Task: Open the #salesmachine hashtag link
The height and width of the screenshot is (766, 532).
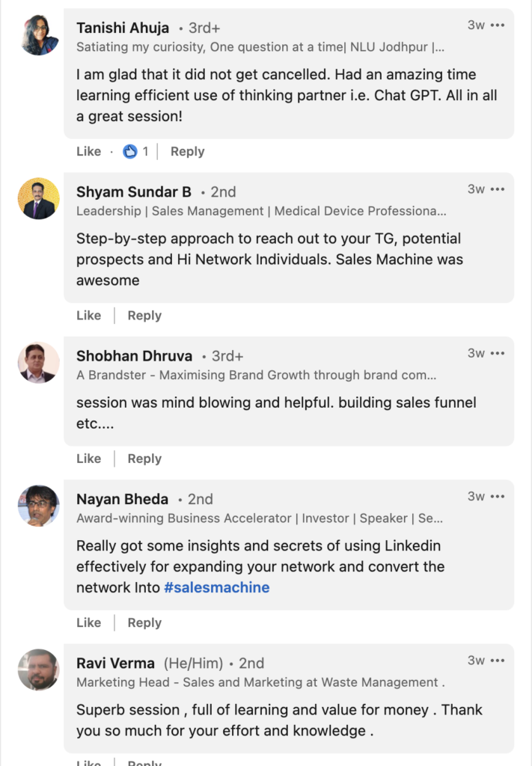Action: [x=217, y=587]
